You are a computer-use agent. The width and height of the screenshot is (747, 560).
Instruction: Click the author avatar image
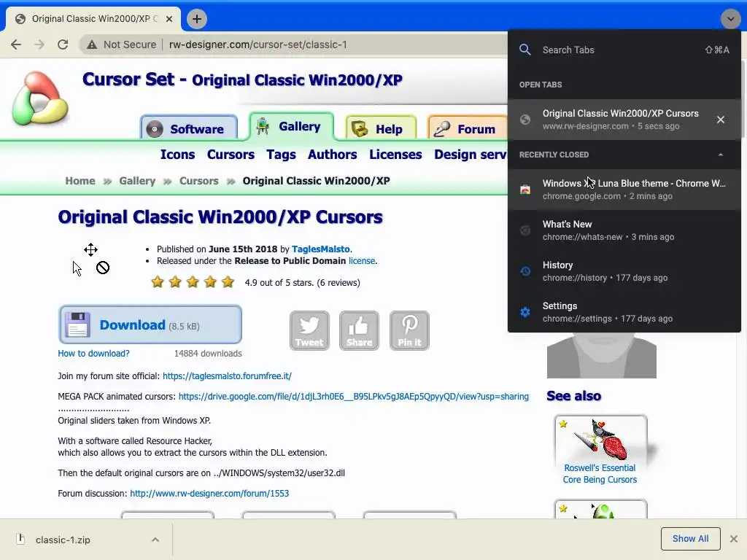[x=601, y=355]
